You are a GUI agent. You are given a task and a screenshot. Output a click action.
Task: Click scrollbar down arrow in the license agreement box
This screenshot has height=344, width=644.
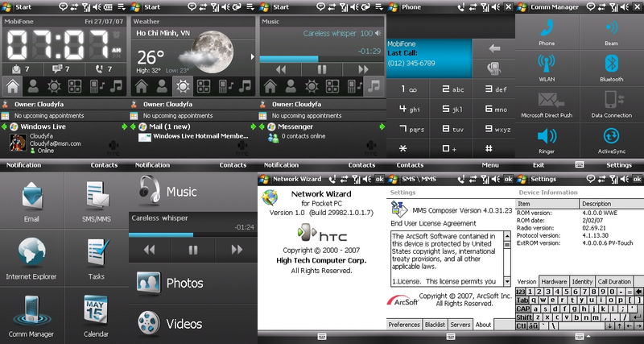[507, 282]
